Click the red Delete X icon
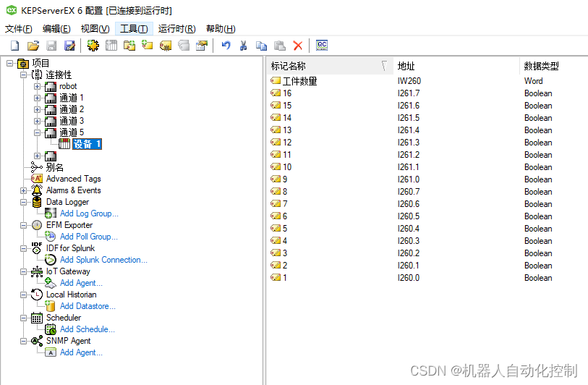The width and height of the screenshot is (588, 385). (298, 46)
